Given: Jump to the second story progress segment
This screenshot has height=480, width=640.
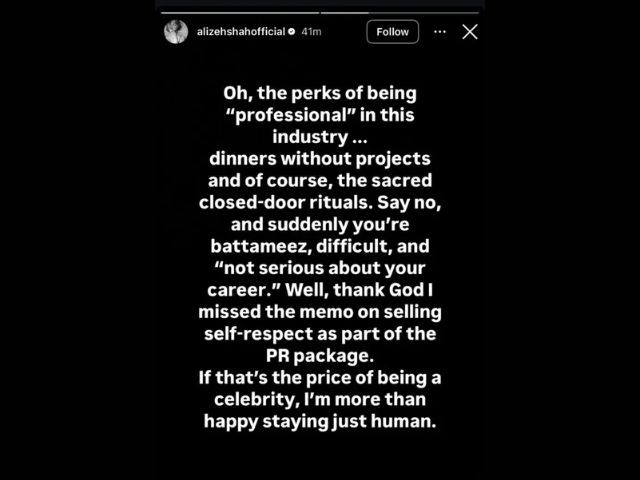Looking at the screenshot, I should click(x=400, y=12).
